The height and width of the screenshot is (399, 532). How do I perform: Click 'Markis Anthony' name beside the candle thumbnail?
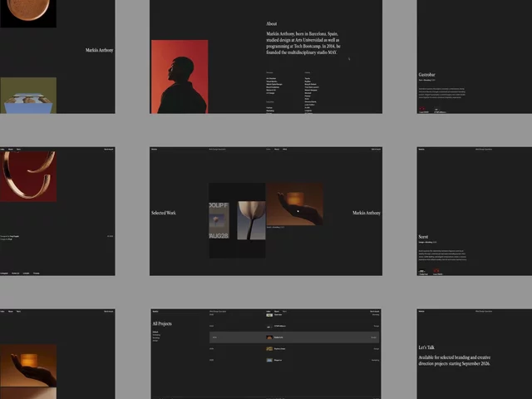pyautogui.click(x=367, y=213)
